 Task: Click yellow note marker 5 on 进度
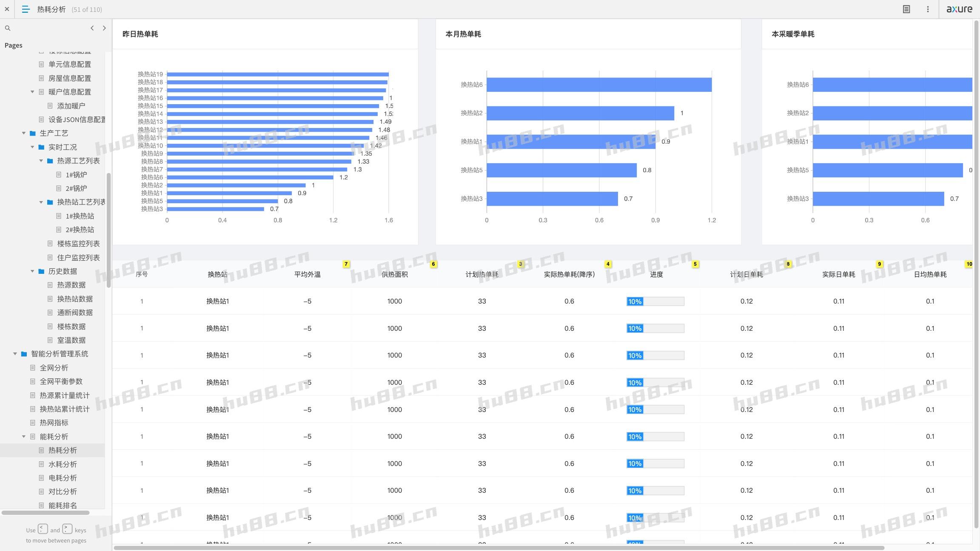(695, 264)
